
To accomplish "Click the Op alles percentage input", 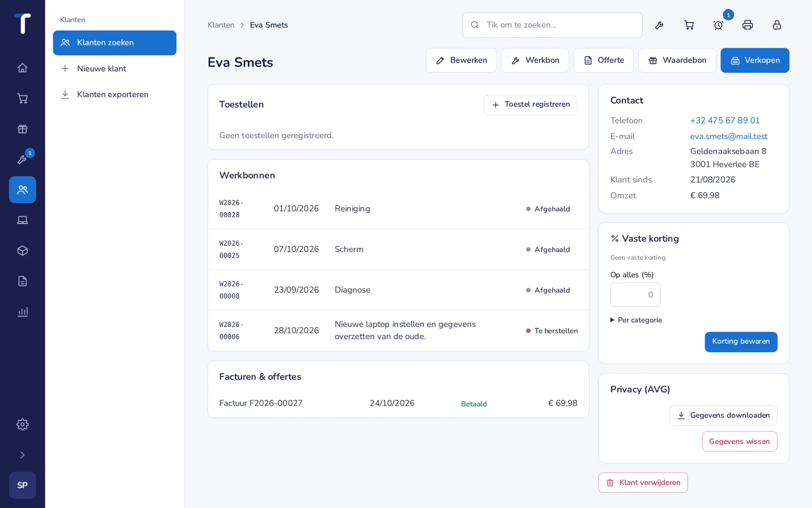I will tap(635, 295).
